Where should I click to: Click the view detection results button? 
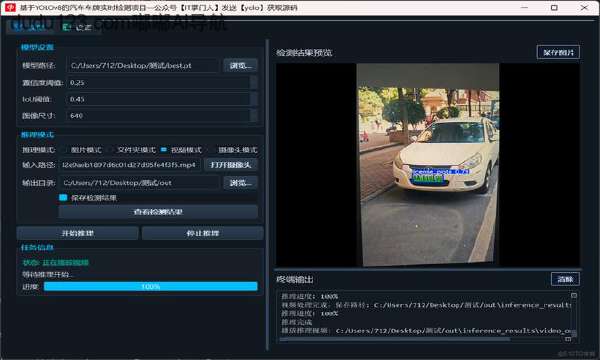pos(158,212)
